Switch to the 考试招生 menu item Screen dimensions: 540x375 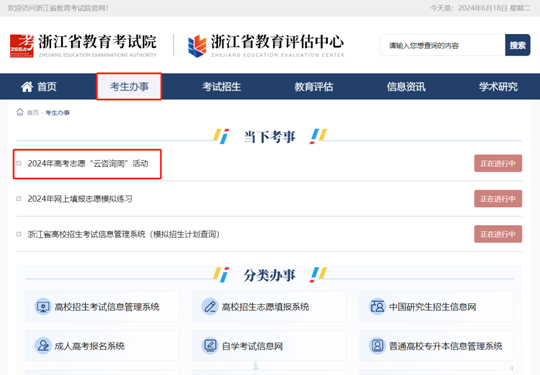(221, 86)
